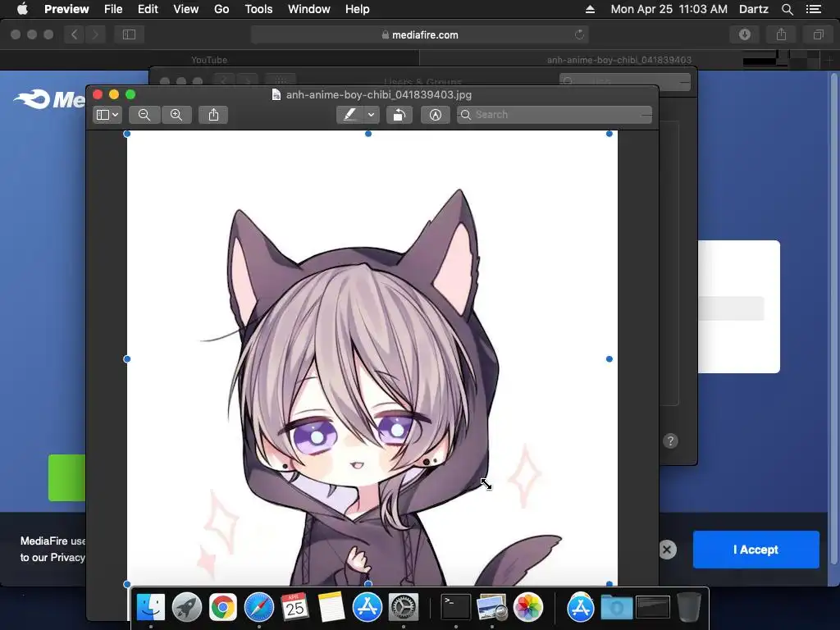840x630 pixels.
Task: Zoom in on the image in Preview
Action: tap(176, 115)
